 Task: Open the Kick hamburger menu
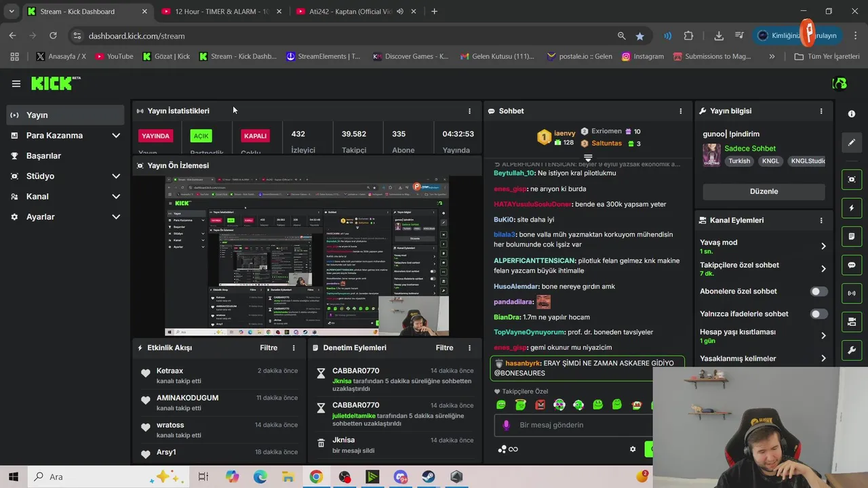click(16, 83)
